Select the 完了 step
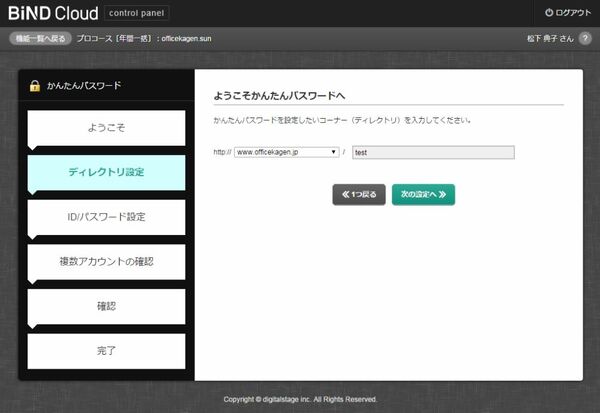The width and height of the screenshot is (600, 413). click(x=106, y=351)
